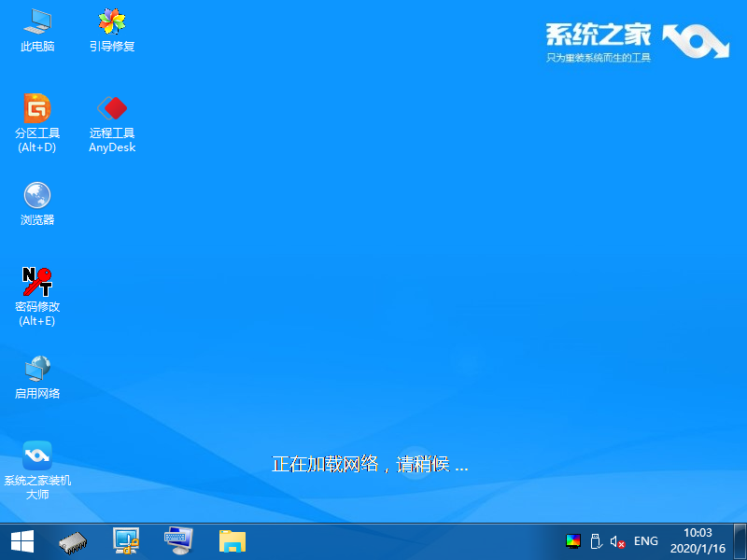Click the 正在加载网络 loading message text

(x=370, y=464)
